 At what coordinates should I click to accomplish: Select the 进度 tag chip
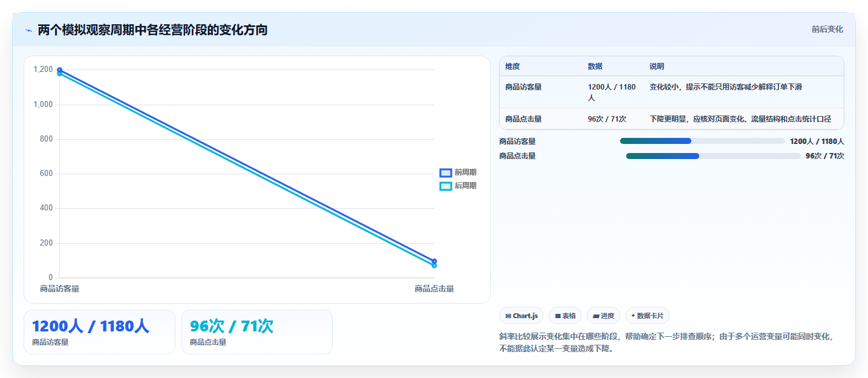604,316
